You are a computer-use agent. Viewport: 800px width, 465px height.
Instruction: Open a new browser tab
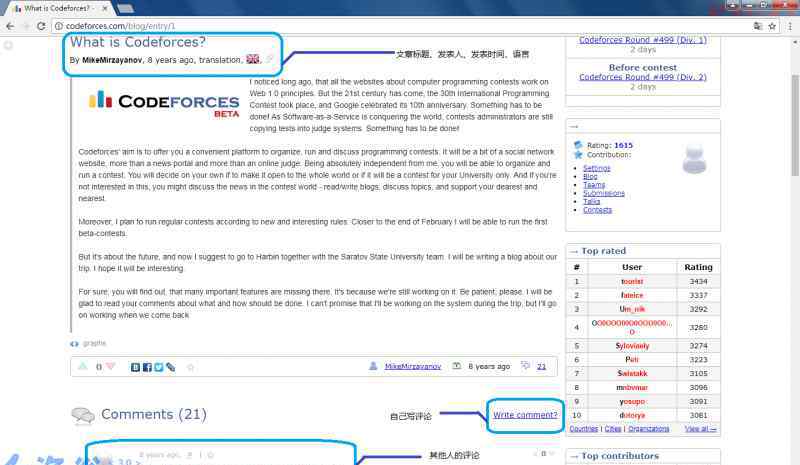tap(126, 8)
